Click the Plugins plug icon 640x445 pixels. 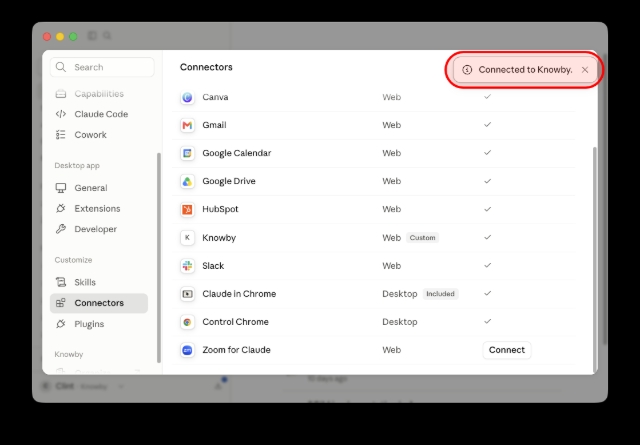(61, 324)
